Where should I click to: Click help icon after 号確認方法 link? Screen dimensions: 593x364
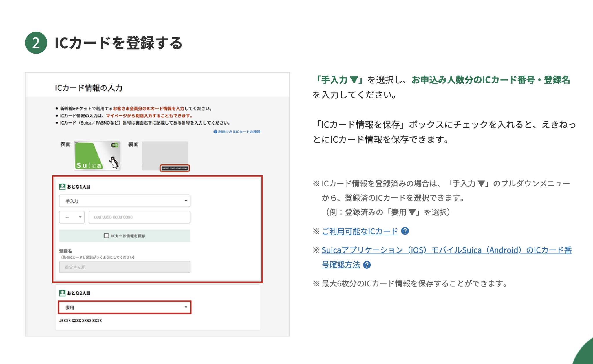(367, 265)
